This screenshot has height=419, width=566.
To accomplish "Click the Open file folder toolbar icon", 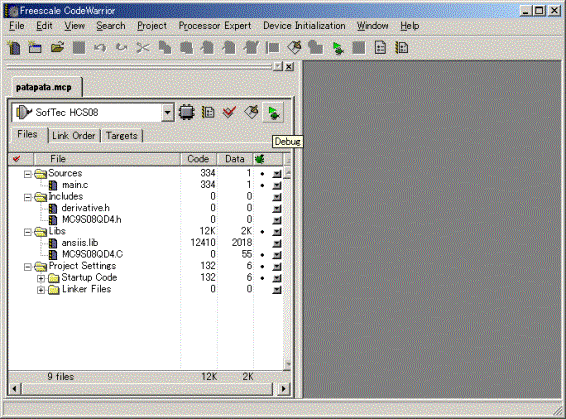I will [x=57, y=48].
